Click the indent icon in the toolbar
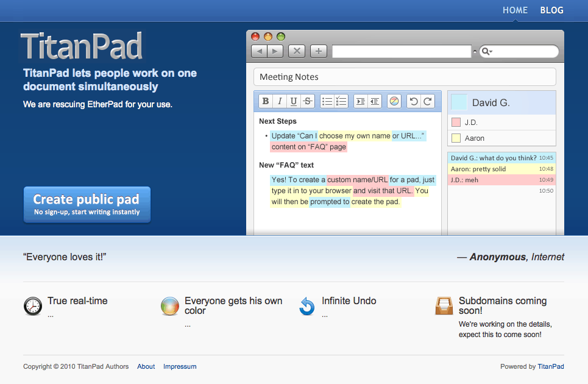 361,102
